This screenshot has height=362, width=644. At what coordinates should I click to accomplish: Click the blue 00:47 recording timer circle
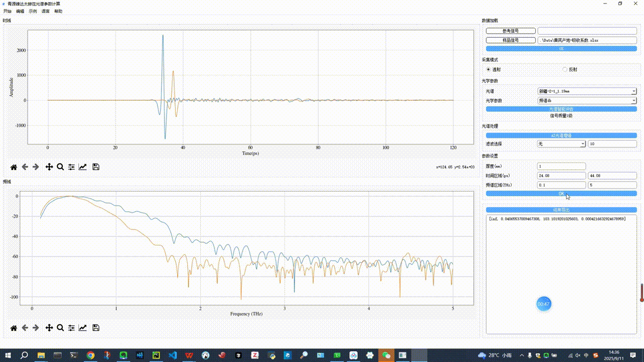click(543, 304)
